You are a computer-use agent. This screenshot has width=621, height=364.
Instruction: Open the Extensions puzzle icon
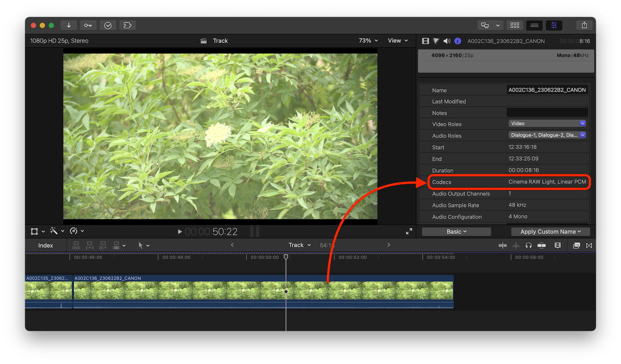click(x=127, y=25)
